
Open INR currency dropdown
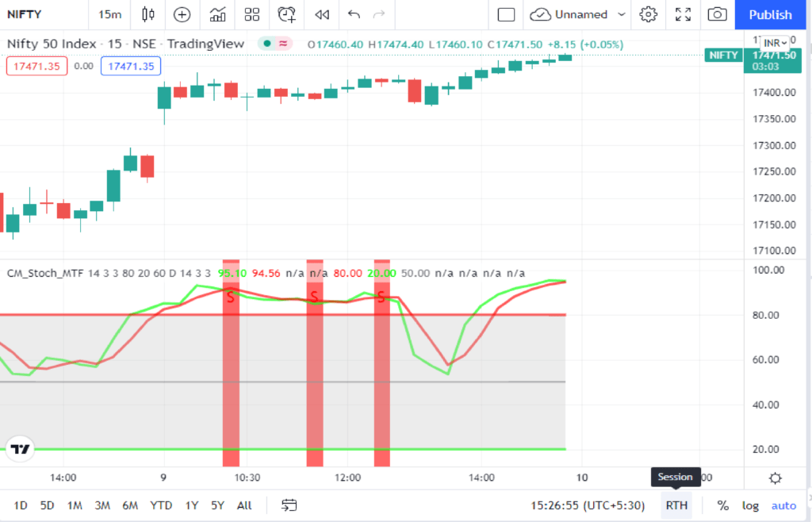click(776, 43)
